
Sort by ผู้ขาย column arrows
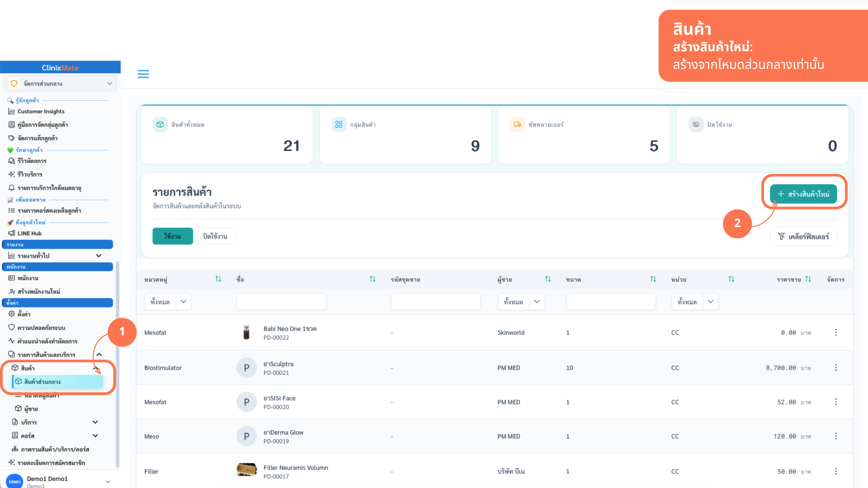point(548,279)
